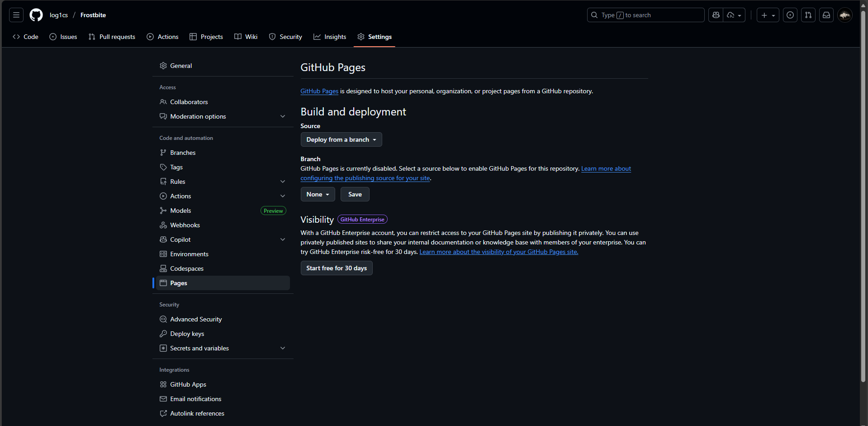Go to the Actions repository tab
Image resolution: width=868 pixels, height=426 pixels.
pyautogui.click(x=163, y=37)
